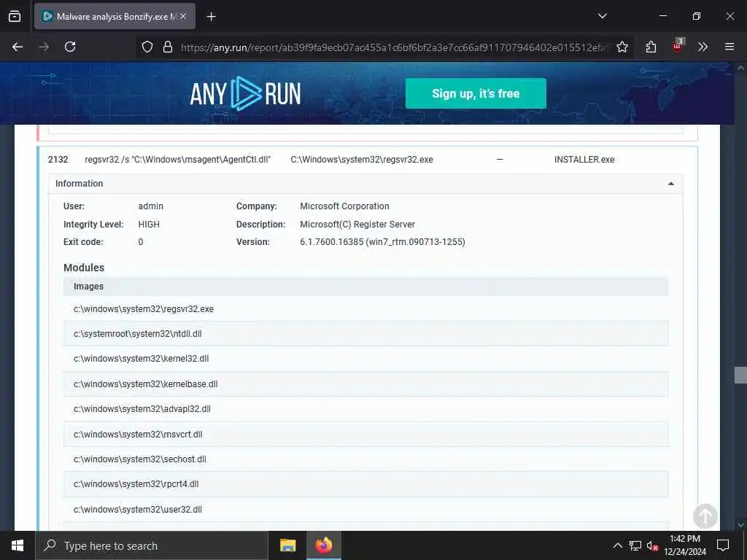
Task: Open File Explorer from the taskbar
Action: coord(287,545)
